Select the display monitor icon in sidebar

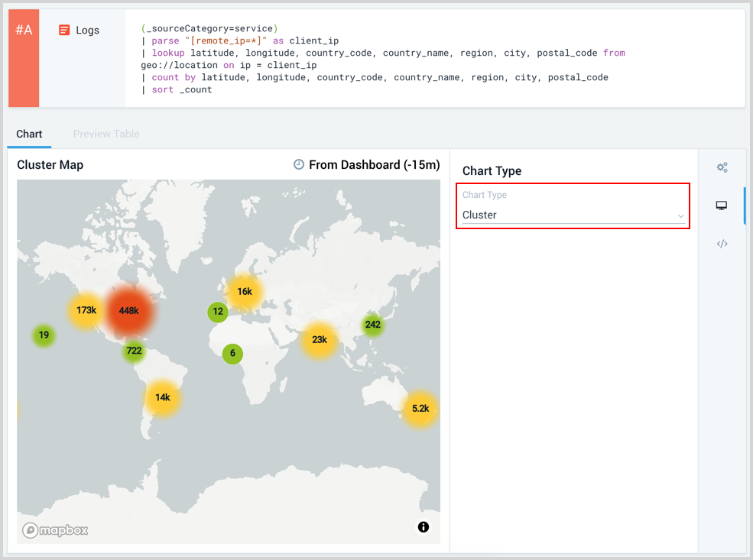click(722, 206)
